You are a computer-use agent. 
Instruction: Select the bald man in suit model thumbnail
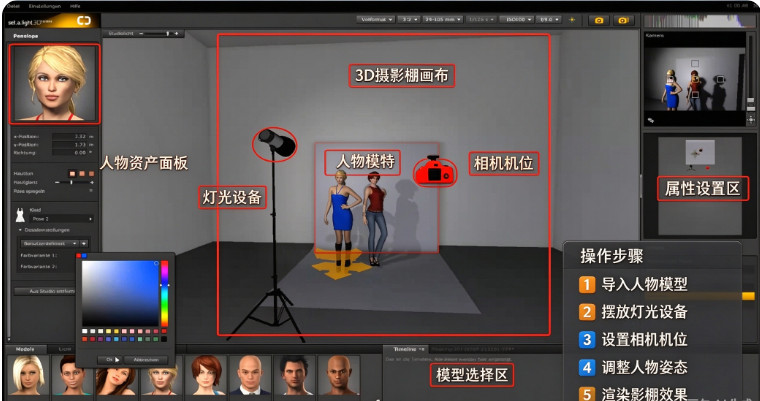click(x=251, y=375)
